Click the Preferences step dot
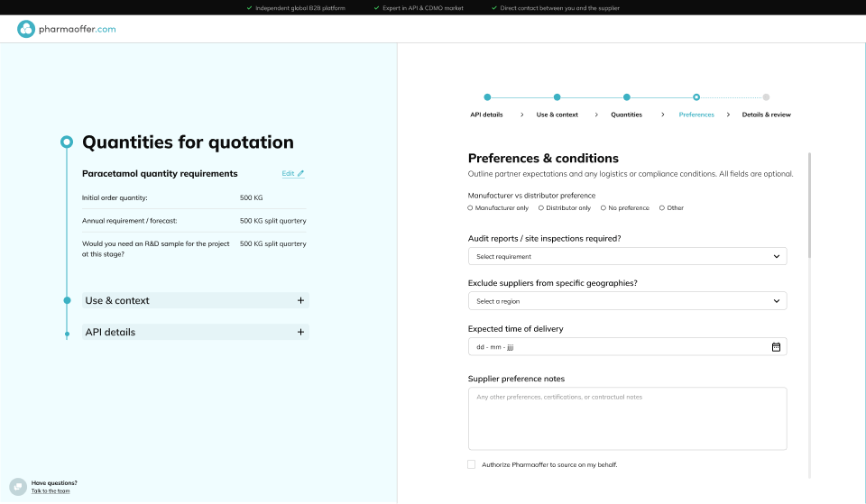 696,97
